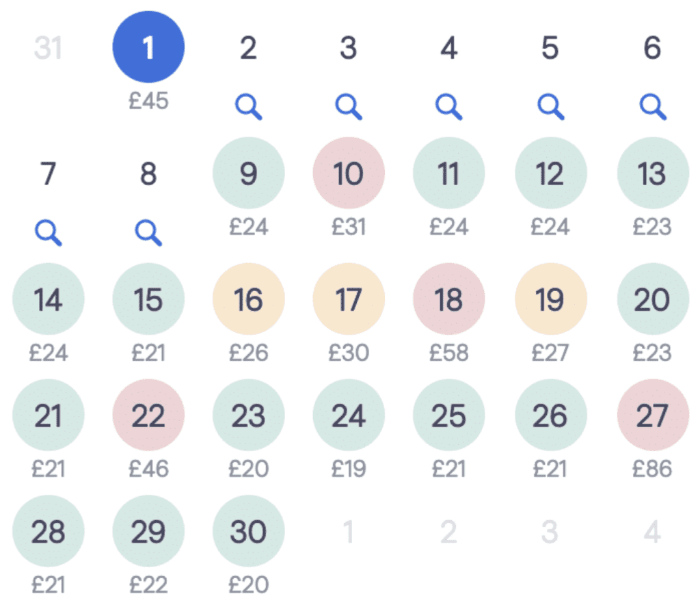Open price search for the 7th
Screen dimensions: 700x613
point(48,232)
